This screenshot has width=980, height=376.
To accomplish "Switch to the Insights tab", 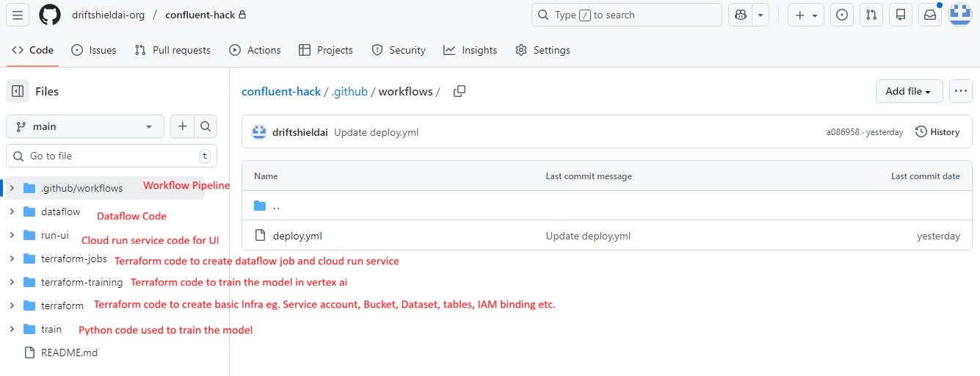I will click(471, 50).
